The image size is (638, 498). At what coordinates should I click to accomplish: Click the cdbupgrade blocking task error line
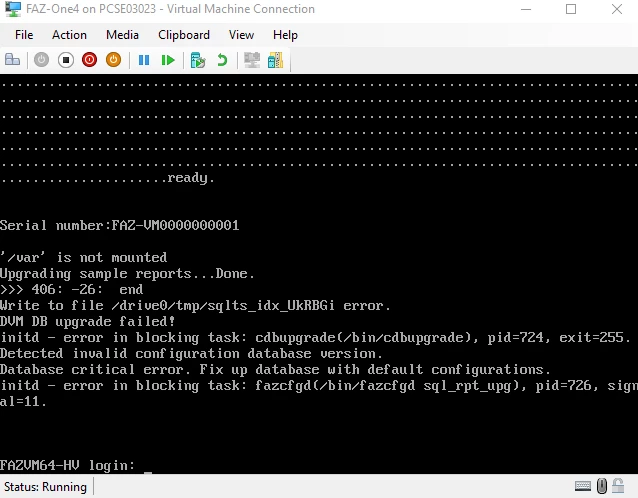(315, 337)
